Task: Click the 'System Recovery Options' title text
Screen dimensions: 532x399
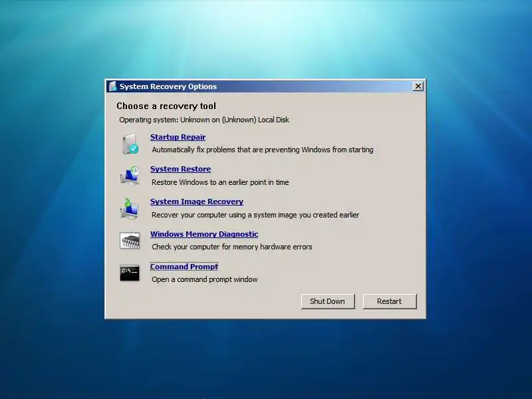Action: (x=168, y=86)
